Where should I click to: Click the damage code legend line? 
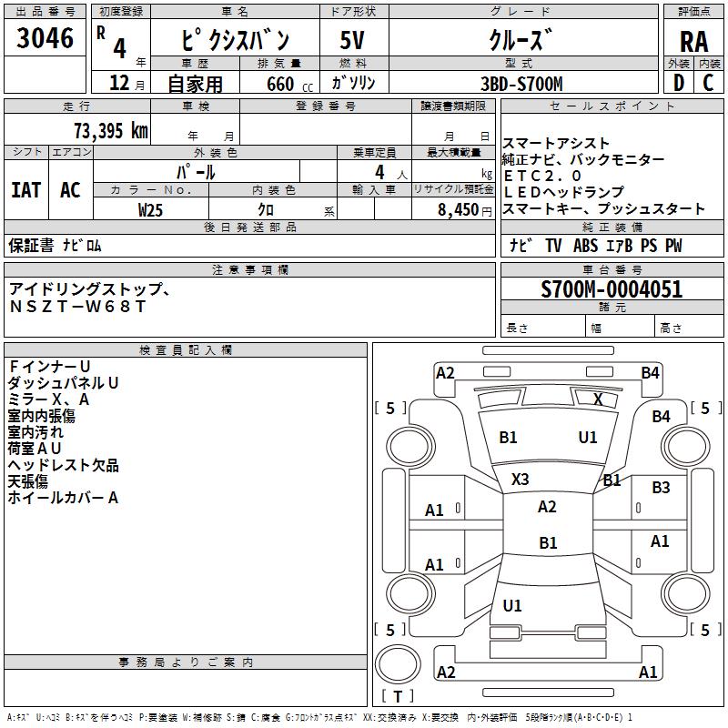coord(319,717)
